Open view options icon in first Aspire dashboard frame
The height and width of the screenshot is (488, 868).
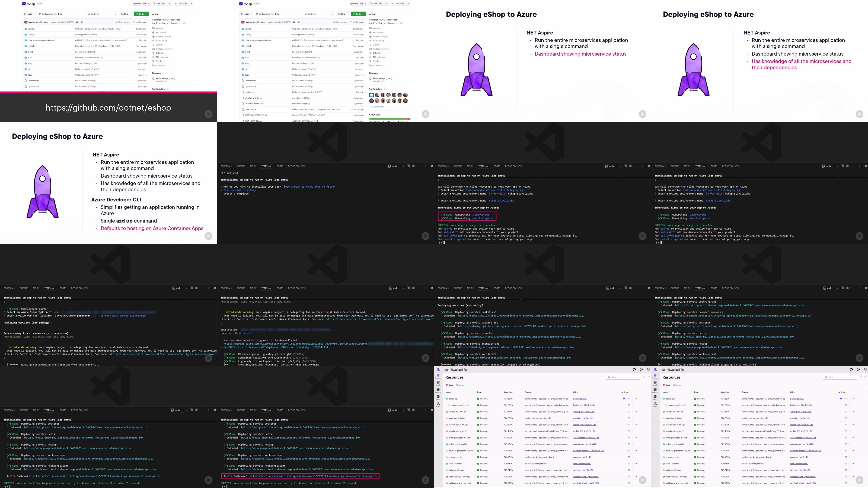[x=648, y=378]
